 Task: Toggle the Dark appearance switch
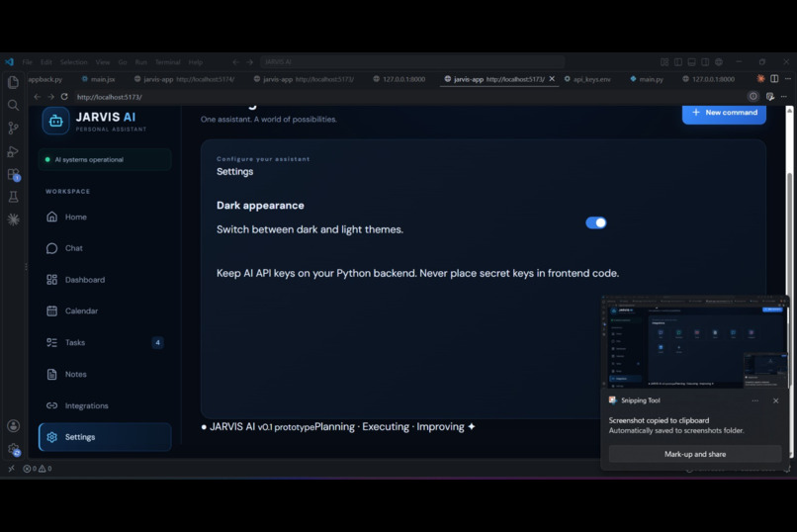pos(595,222)
